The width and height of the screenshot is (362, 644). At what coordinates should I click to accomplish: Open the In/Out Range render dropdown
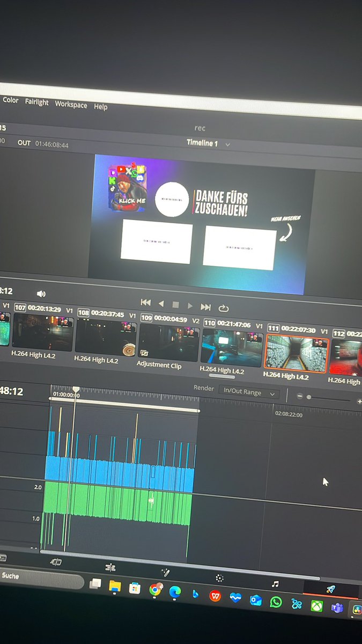point(249,392)
